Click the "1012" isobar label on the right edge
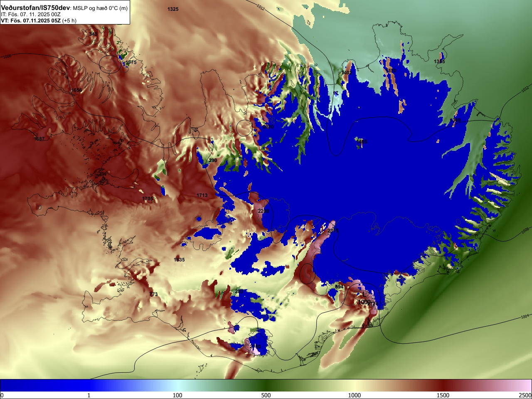This screenshot has height=399, width=532. pyautogui.click(x=525, y=89)
